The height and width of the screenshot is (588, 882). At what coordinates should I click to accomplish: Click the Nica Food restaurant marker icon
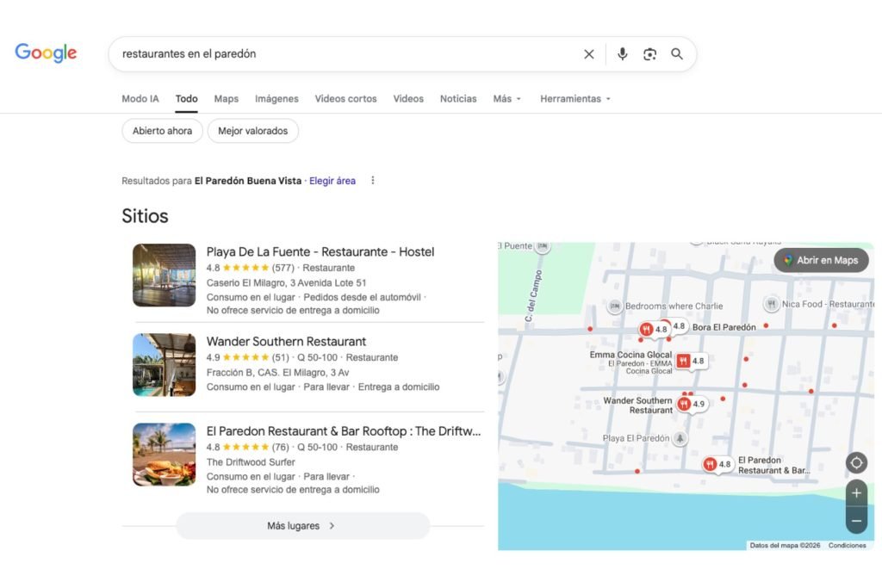coord(771,304)
